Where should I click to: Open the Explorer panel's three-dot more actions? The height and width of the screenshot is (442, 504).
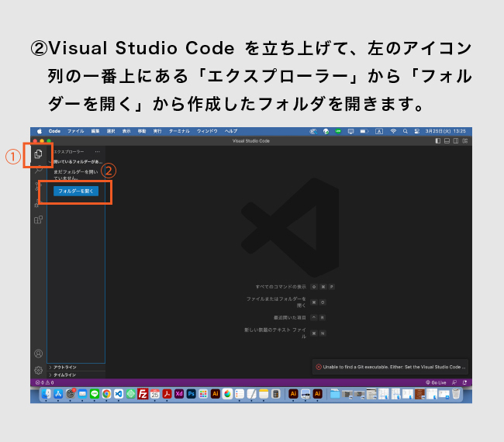98,151
